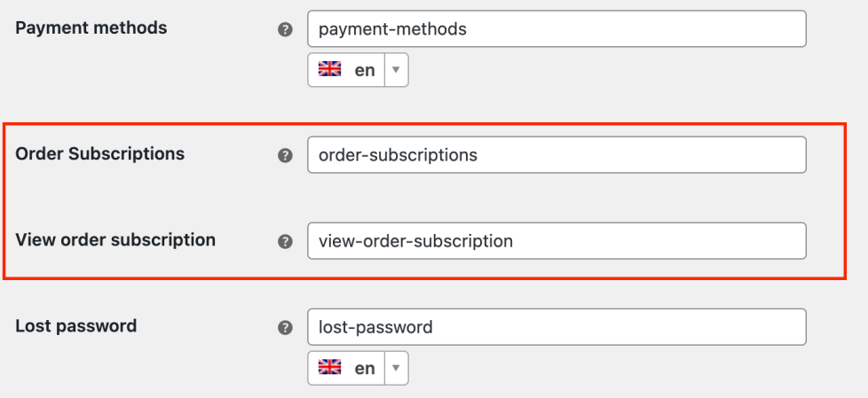Focus the payment-methods endpoint field
Image resolution: width=868 pixels, height=398 pixels.
[556, 29]
